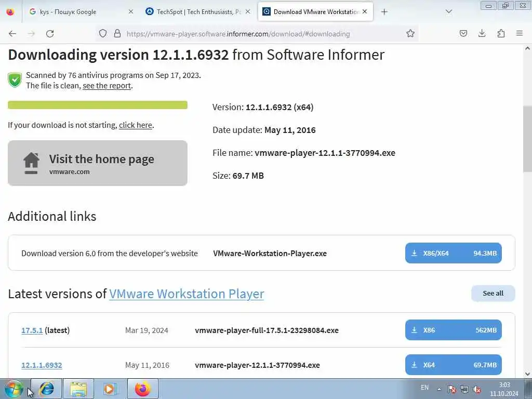This screenshot has width=532, height=399.
Task: Click the forward navigation arrow
Action: pos(31,34)
